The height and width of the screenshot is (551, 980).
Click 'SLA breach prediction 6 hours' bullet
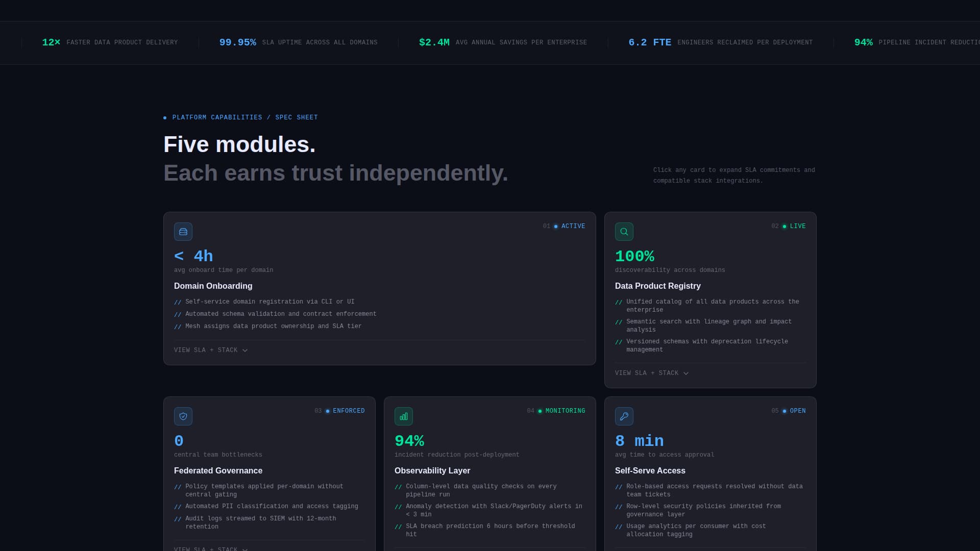pos(490,530)
